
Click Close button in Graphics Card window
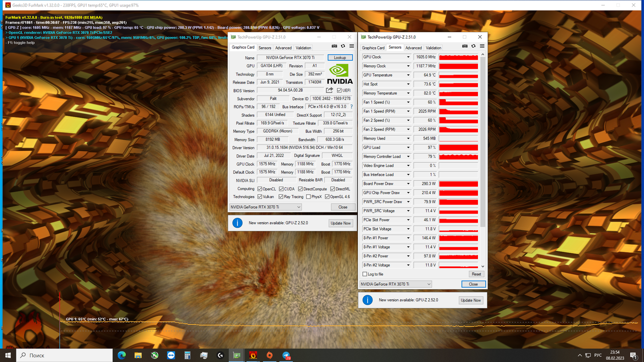tap(343, 207)
